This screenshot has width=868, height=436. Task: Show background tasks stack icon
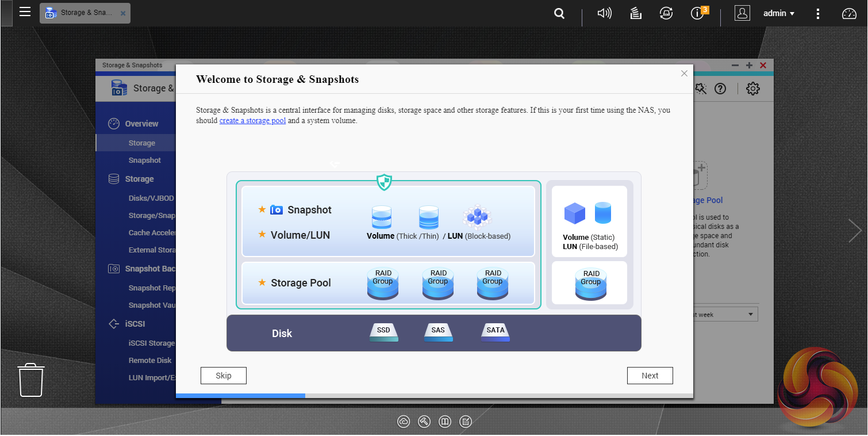point(635,13)
